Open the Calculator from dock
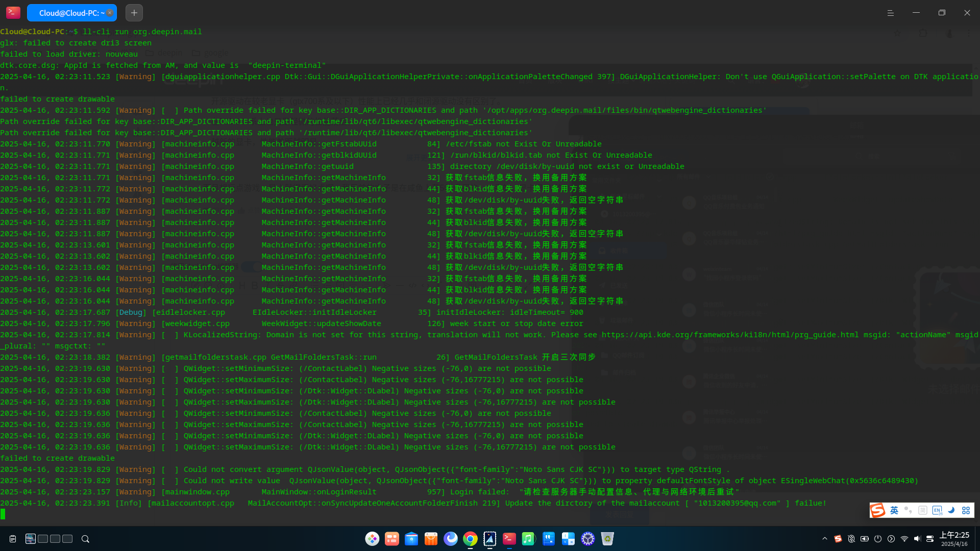This screenshot has height=551, width=980. click(x=568, y=539)
